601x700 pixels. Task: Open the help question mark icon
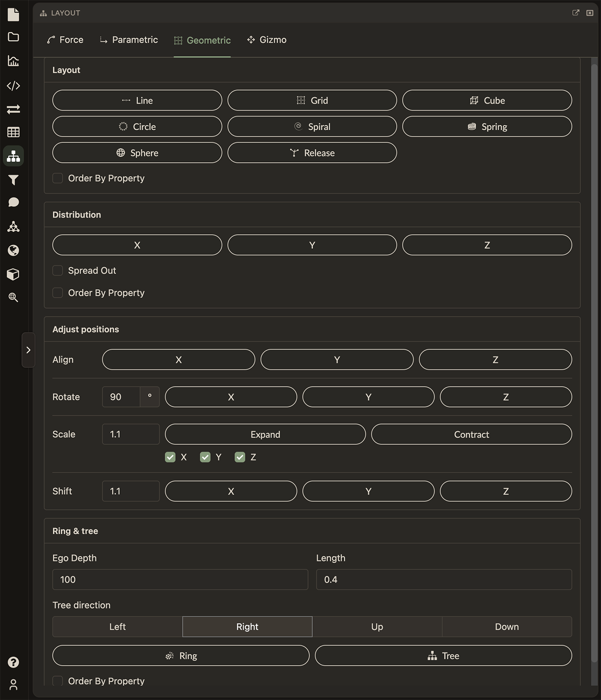click(14, 662)
